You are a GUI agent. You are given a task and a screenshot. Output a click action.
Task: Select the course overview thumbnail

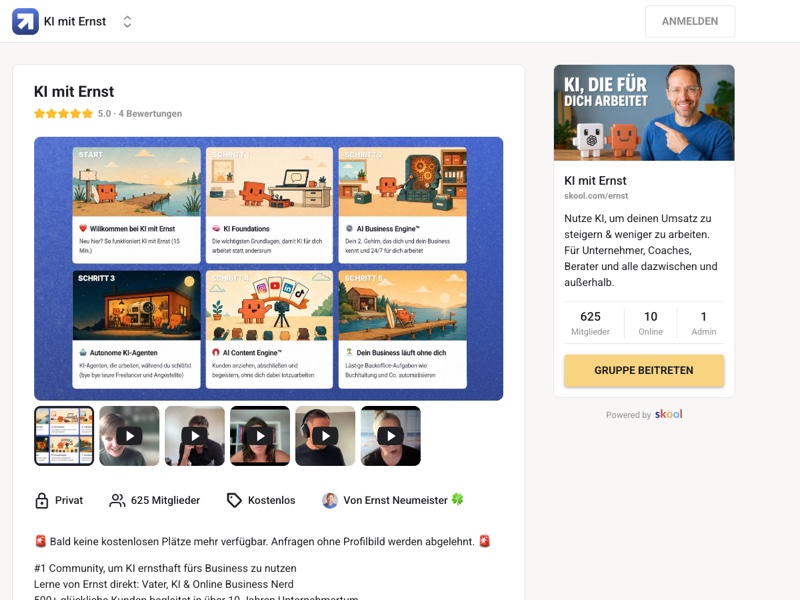(x=64, y=436)
